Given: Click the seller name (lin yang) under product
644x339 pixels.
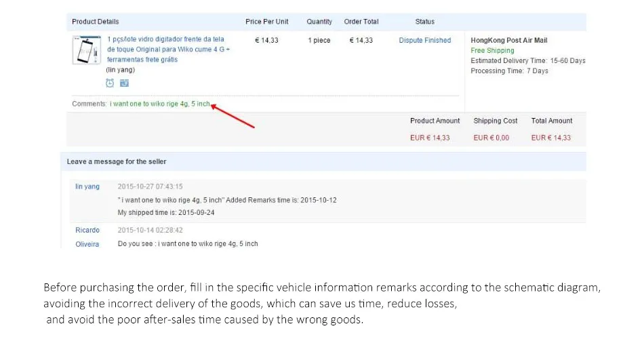Looking at the screenshot, I should 120,70.
